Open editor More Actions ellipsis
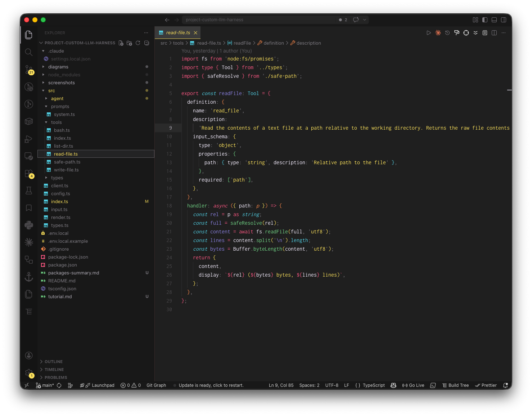 (504, 33)
